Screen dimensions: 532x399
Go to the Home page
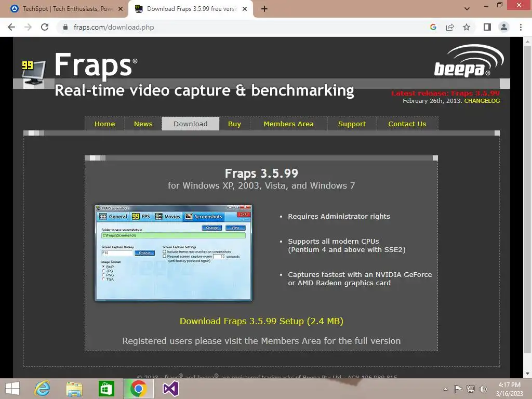coord(104,124)
